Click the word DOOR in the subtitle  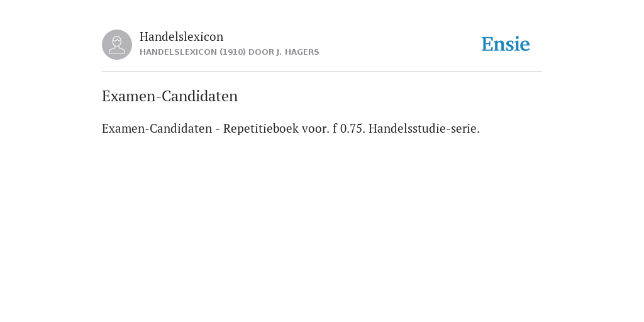coord(261,52)
